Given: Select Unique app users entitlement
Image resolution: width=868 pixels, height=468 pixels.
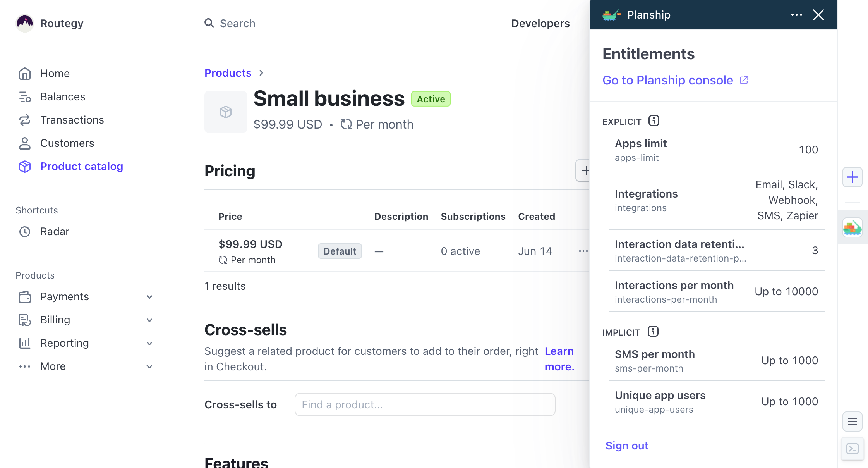Looking at the screenshot, I should coord(716,401).
